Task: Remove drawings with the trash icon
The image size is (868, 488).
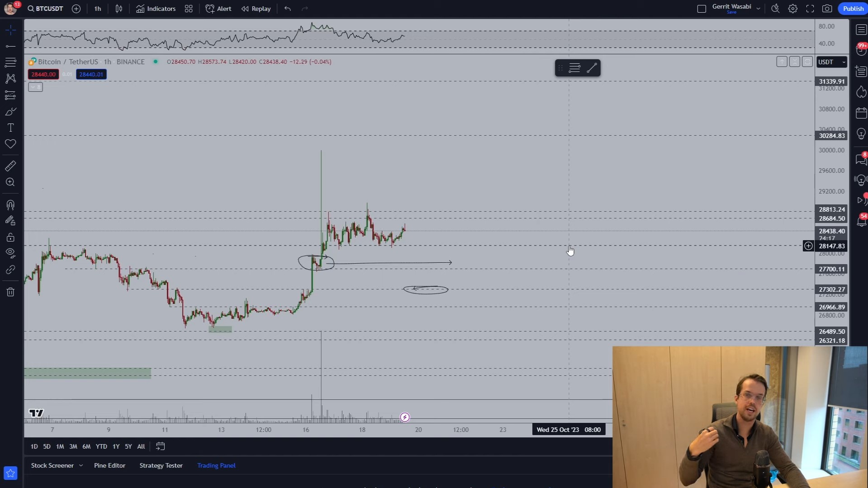Action: 10,292
